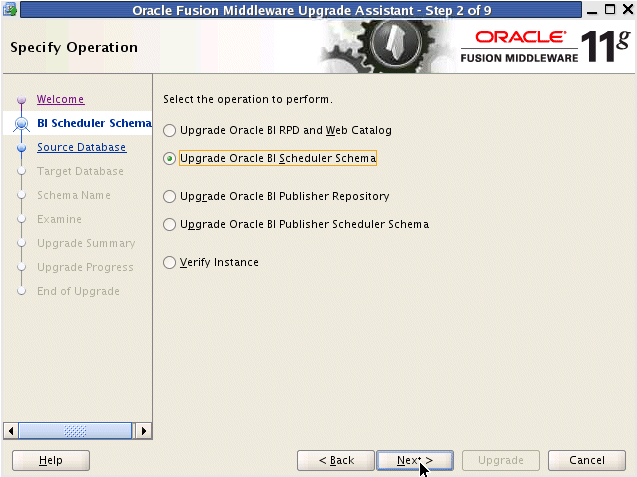The width and height of the screenshot is (637, 477).
Task: Click the Upgrade Progress step text
Action: point(85,267)
